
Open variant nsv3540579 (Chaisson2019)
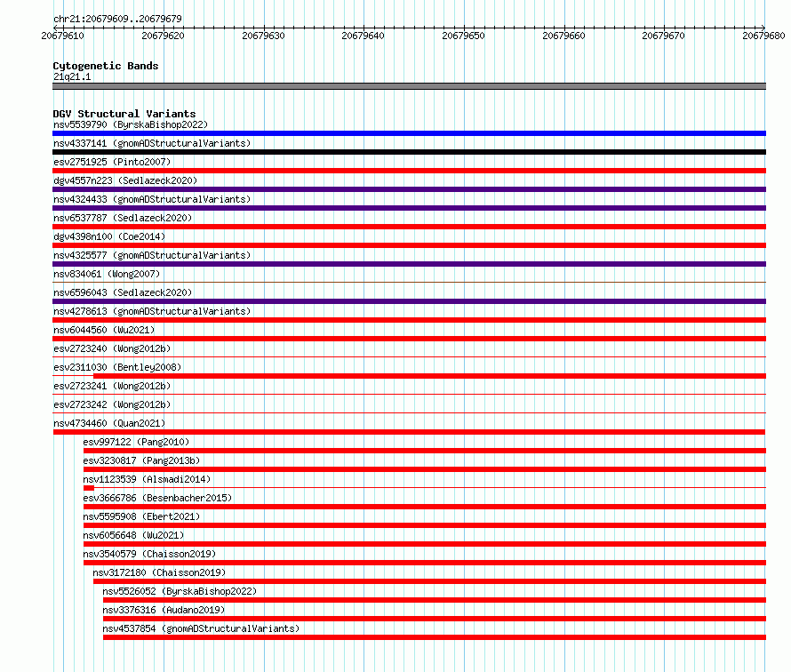click(149, 554)
